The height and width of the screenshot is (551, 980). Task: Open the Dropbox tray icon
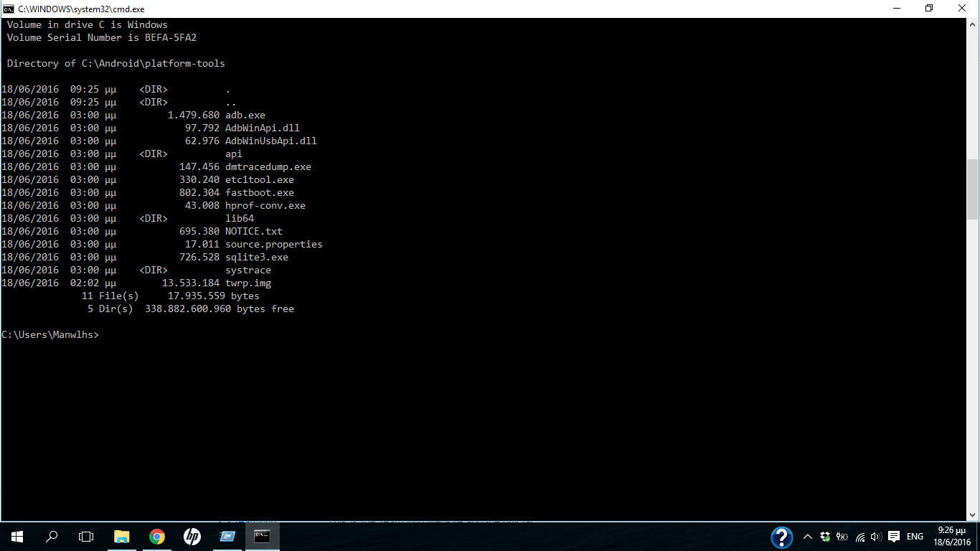click(x=825, y=537)
